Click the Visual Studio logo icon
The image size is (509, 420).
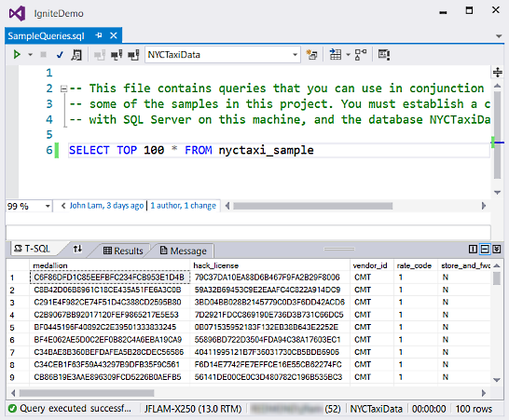[x=17, y=13]
